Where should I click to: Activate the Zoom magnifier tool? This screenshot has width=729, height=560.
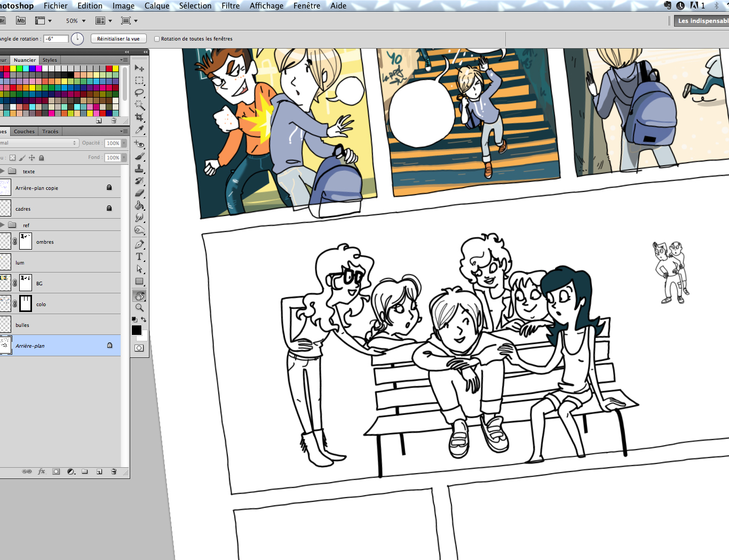(x=139, y=308)
